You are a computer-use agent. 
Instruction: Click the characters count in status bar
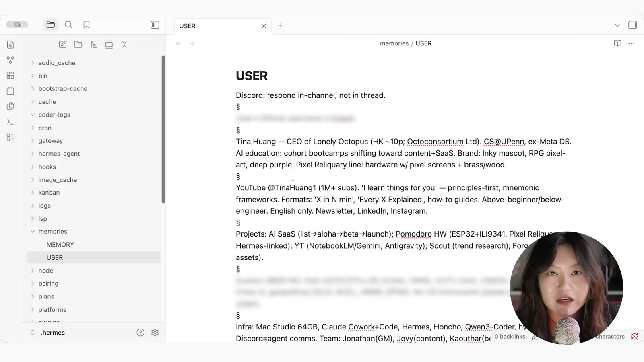tap(610, 337)
